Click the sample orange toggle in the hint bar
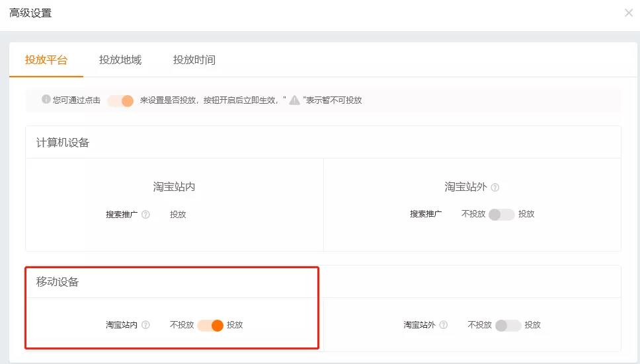Screen dimensions: 640x364 pyautogui.click(x=120, y=100)
